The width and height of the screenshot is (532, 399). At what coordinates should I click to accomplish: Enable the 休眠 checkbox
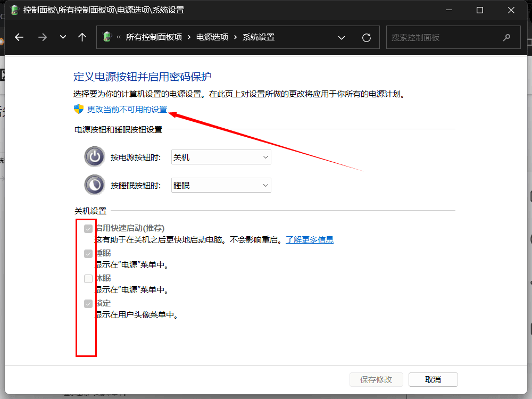(88, 279)
